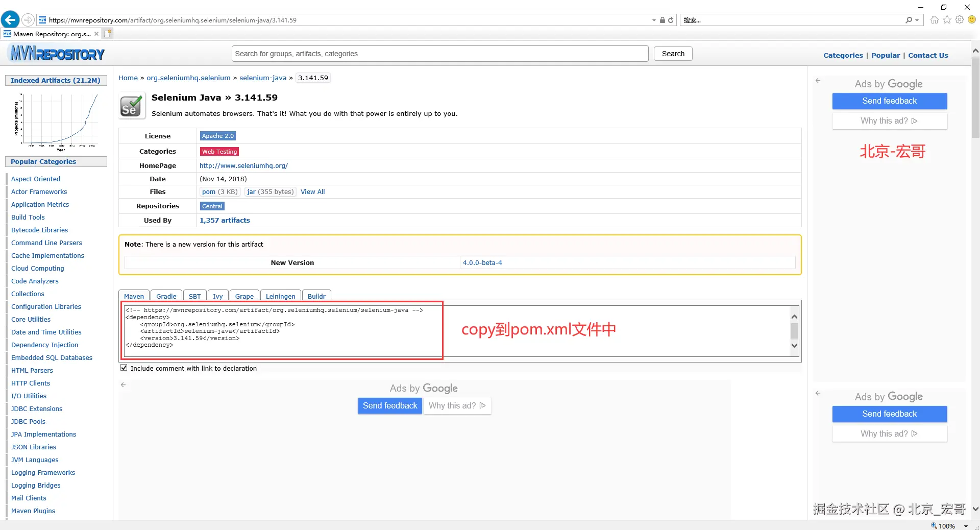The image size is (980, 530).
Task: Download the jar file link
Action: click(x=251, y=192)
